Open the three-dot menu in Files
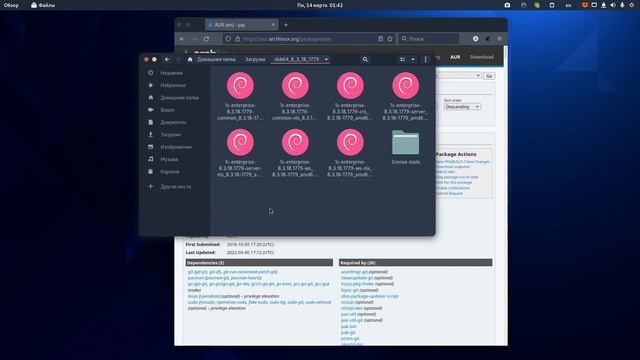This screenshot has width=640, height=360. coord(425,60)
